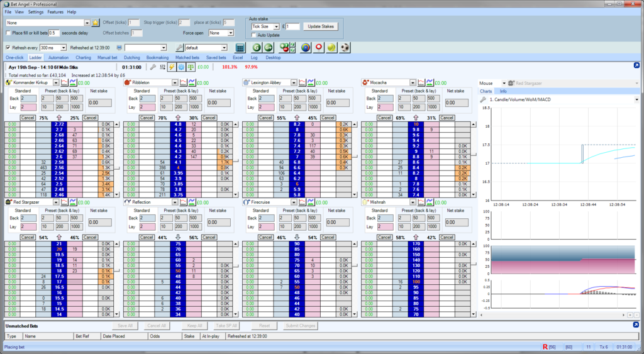Image resolution: width=644 pixels, height=354 pixels.
Task: Click chart settings wrench beside Candle/Volume/WoM/MACD
Action: pyautogui.click(x=483, y=99)
